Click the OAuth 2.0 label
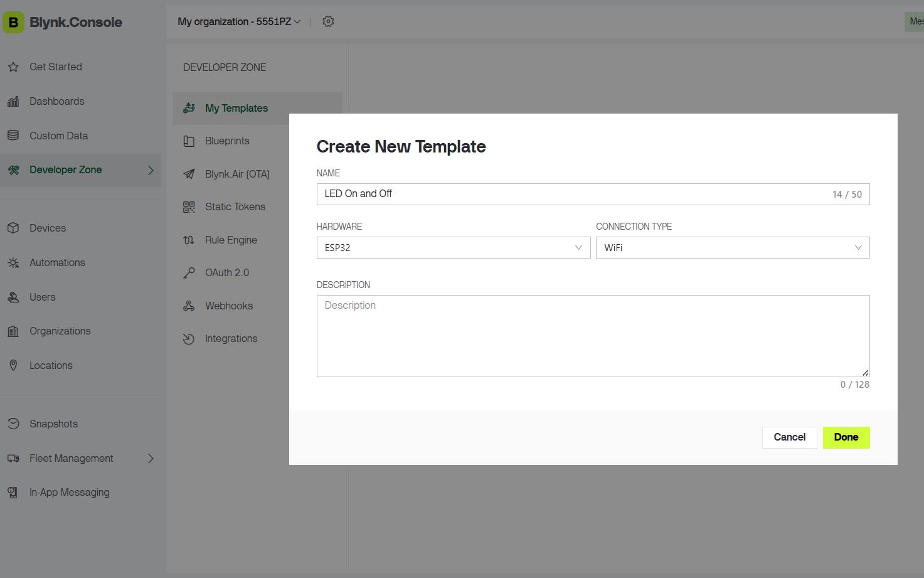The width and height of the screenshot is (924, 578). tap(227, 273)
